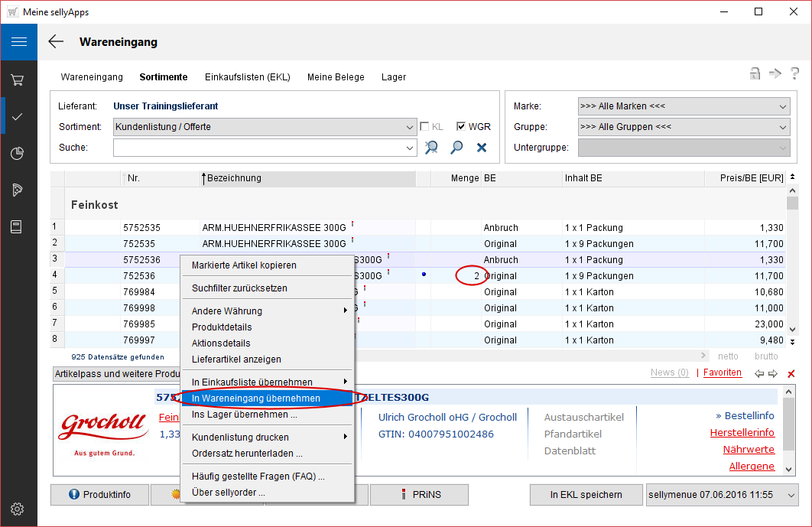
Task: Select 'In Wareneingang übernehmen' from context menu
Action: point(256,399)
